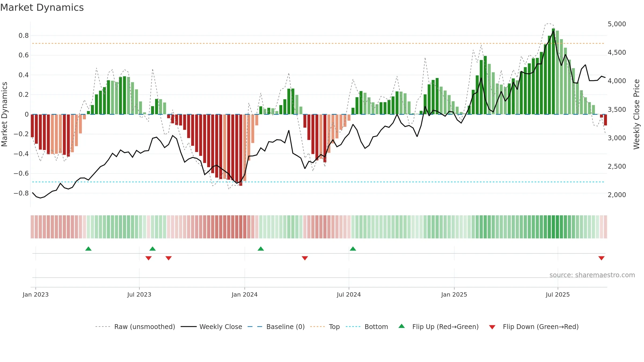The image size is (644, 362).
Task: Click the darkest red heatmap cell before Jan 2024
Action: point(241,227)
